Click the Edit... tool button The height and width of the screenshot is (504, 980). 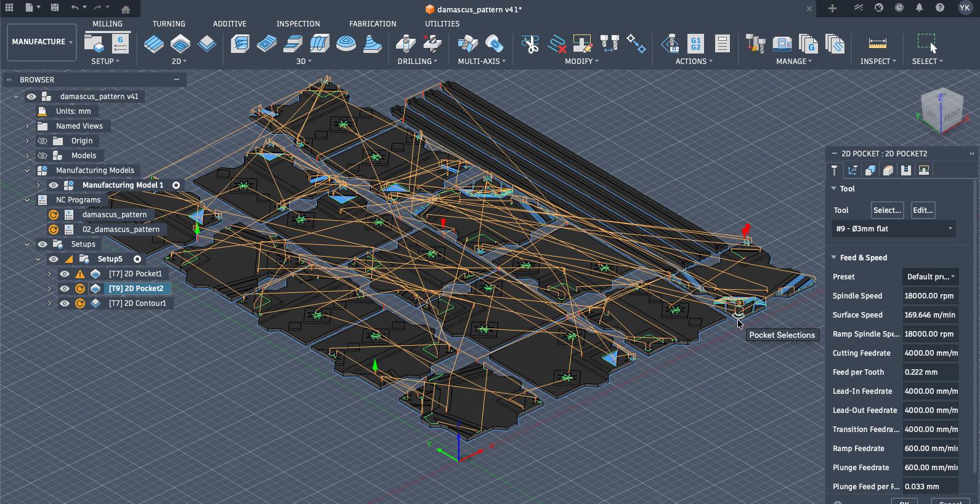click(923, 210)
